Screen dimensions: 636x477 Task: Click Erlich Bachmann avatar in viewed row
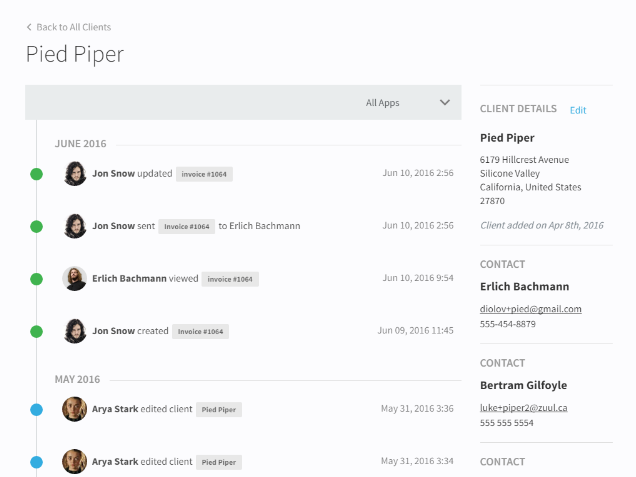75,279
